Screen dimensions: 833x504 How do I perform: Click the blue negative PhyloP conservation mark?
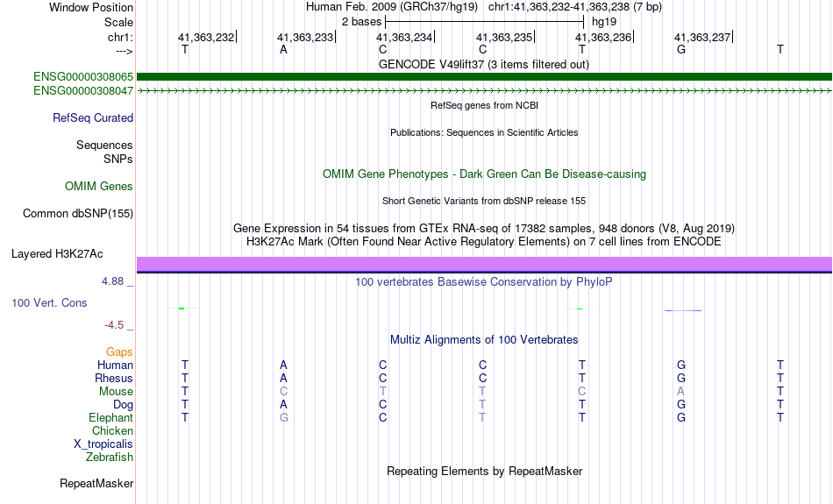point(683,310)
